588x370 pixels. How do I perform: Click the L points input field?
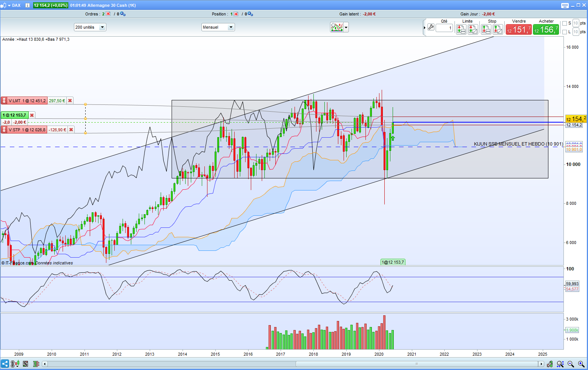576,32
